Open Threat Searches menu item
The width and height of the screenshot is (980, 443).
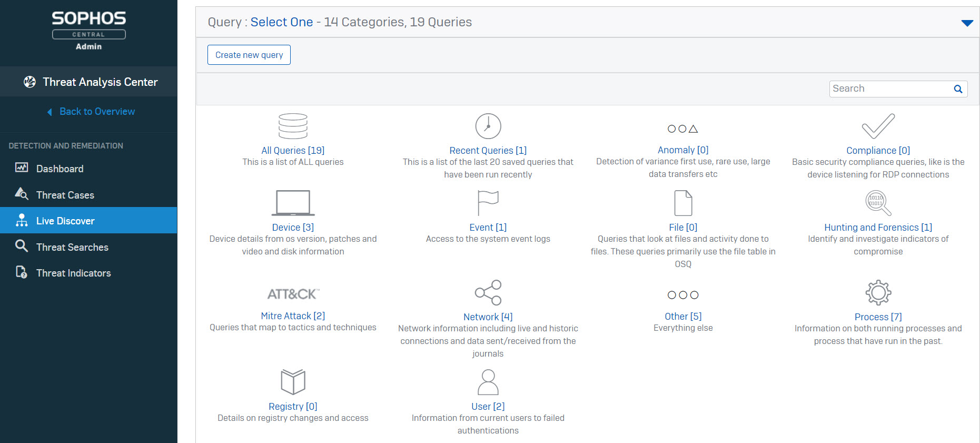(72, 247)
